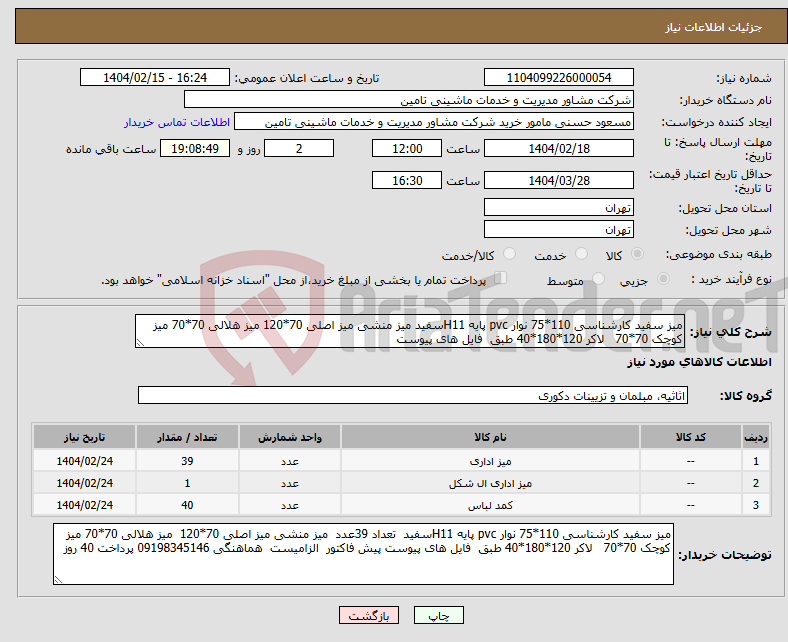Click the شماره نیاز field 1104099226000054
The image size is (788, 642).
[x=559, y=77]
